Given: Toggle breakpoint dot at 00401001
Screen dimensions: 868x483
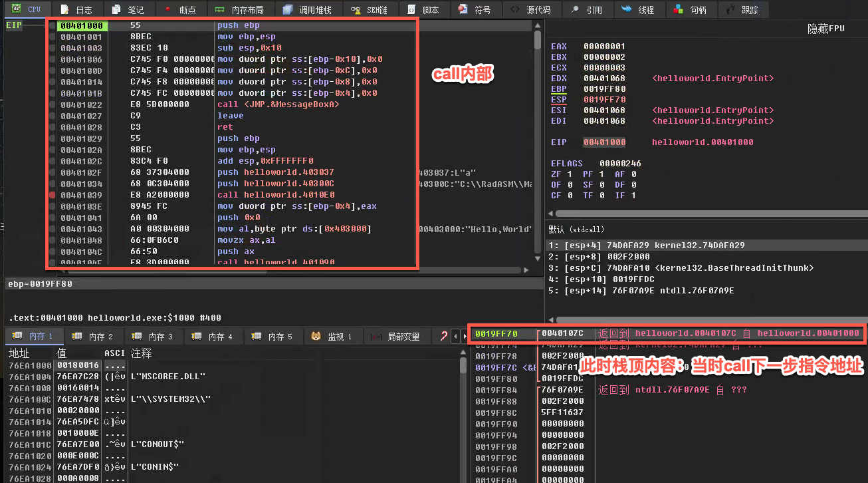Looking at the screenshot, I should [53, 37].
